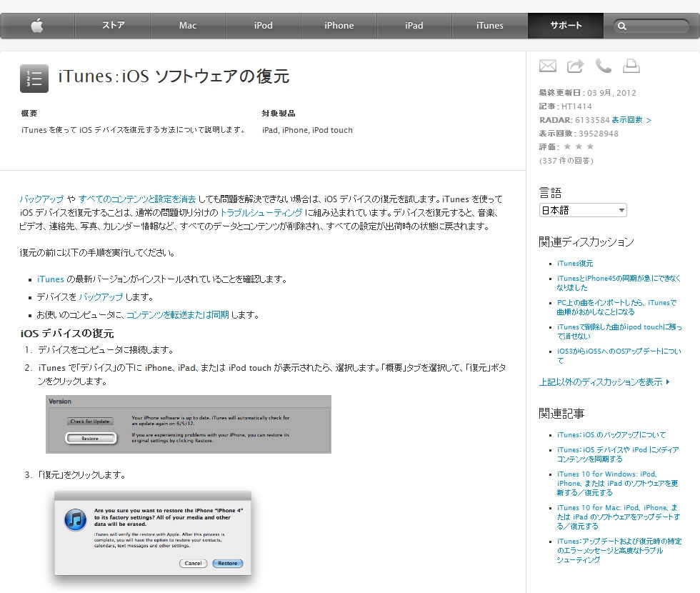Open the iTunesで削除した曲 discussion link

point(619,332)
